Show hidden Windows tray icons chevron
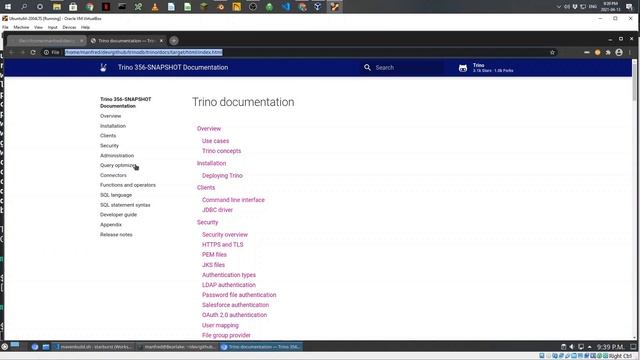Image resolution: width=640 pixels, height=360 pixels. pos(559,7)
